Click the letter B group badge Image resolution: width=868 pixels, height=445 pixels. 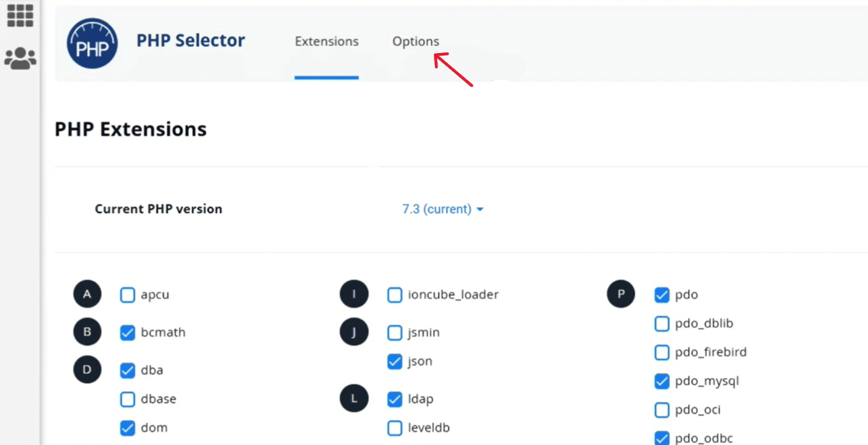[x=87, y=332]
